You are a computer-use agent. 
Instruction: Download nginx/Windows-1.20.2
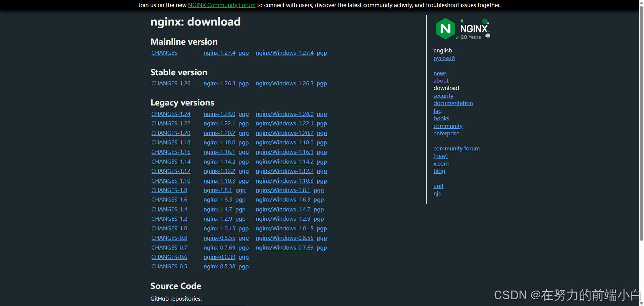click(x=285, y=133)
